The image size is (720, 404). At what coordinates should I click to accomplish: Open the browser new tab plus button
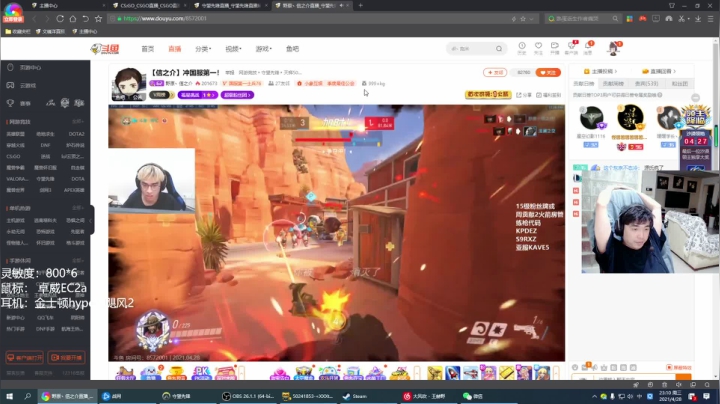[x=360, y=6]
